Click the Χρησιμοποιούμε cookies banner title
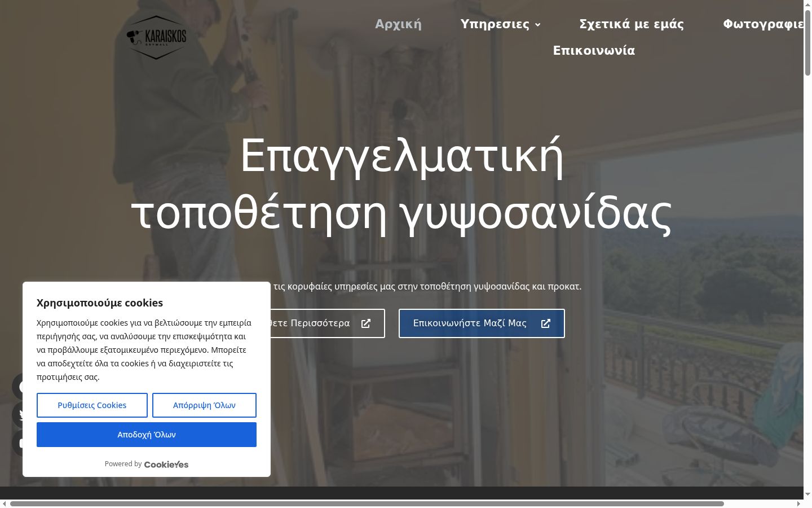Image resolution: width=812 pixels, height=508 pixels. coord(100,303)
